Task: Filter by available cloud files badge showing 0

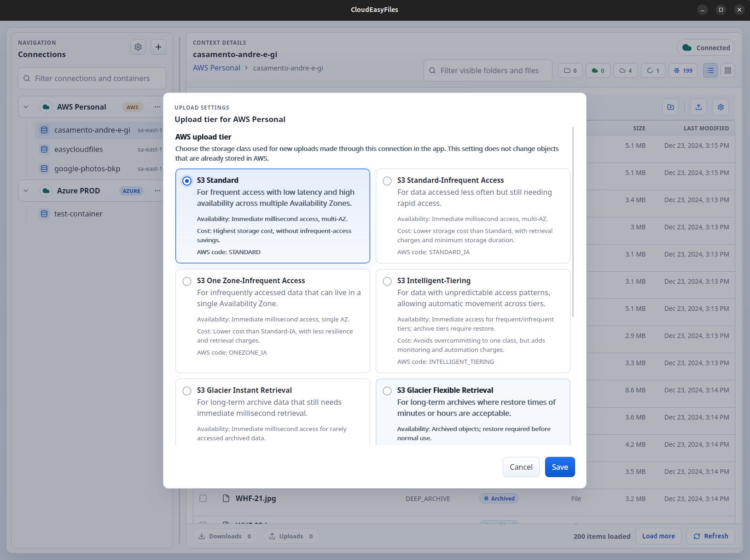Action: [598, 70]
